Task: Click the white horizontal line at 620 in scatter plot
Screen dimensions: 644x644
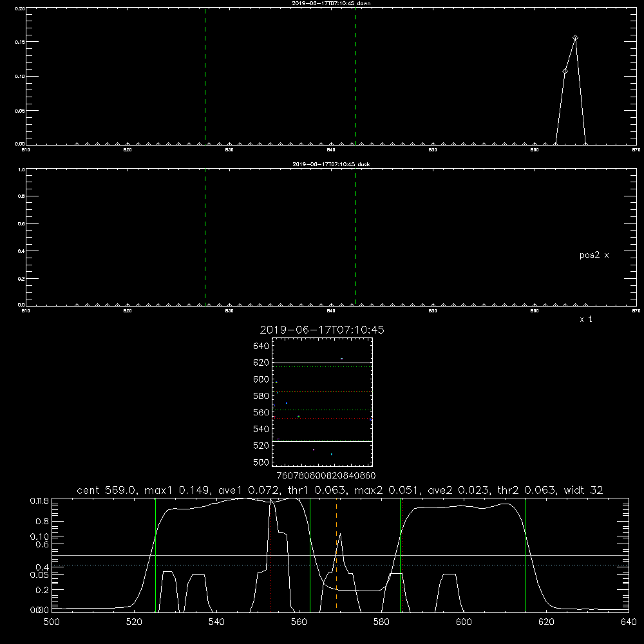Action: (322, 363)
